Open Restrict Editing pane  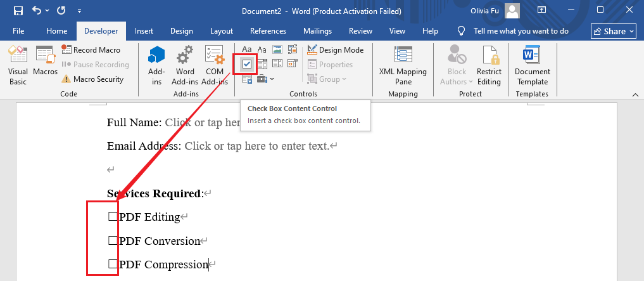(489, 65)
